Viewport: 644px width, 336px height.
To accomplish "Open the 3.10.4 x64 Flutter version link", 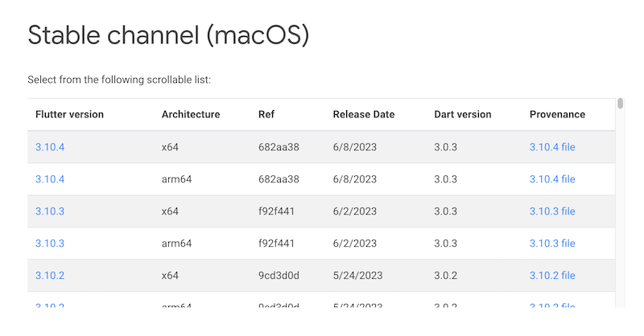I will click(x=50, y=147).
